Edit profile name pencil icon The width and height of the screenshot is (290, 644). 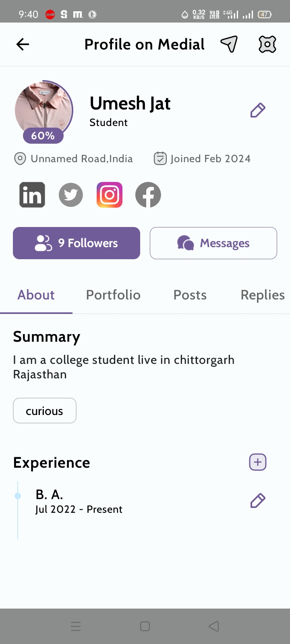[258, 110]
